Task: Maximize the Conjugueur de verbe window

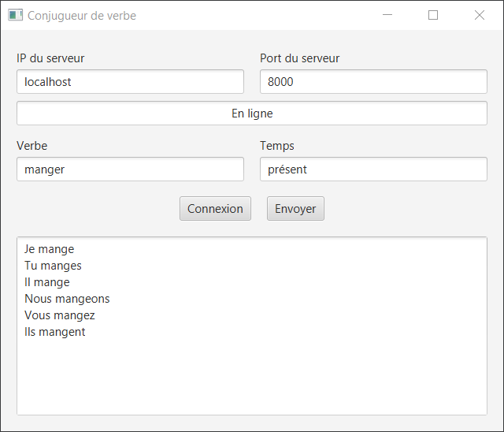Action: (x=433, y=15)
